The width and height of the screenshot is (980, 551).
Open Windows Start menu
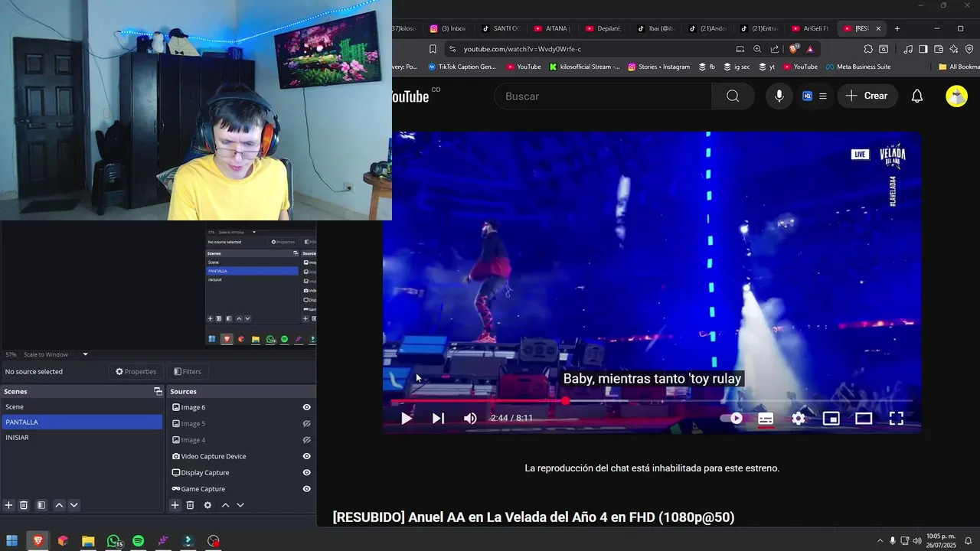[x=12, y=541]
